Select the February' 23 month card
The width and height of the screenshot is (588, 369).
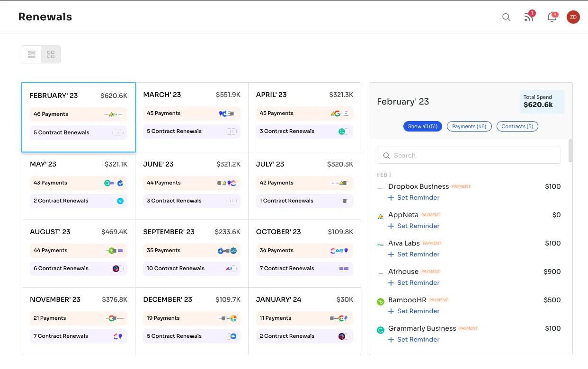click(79, 117)
